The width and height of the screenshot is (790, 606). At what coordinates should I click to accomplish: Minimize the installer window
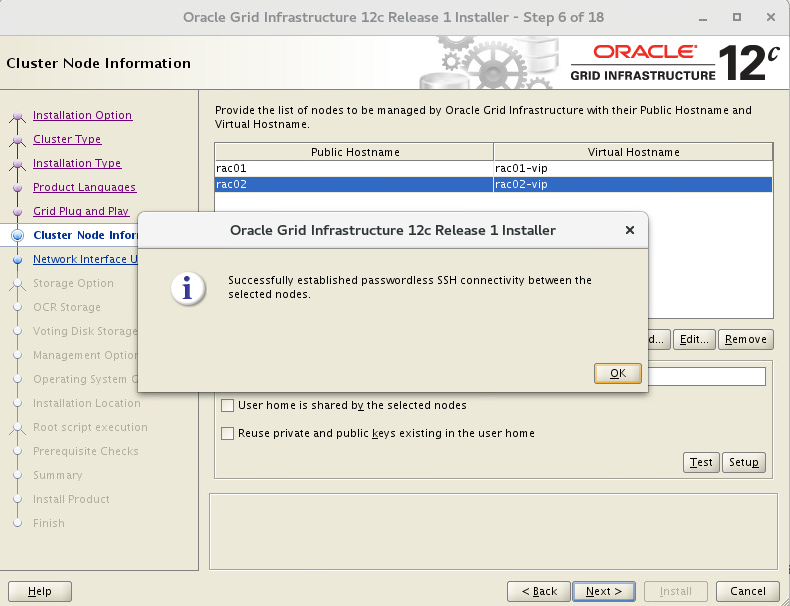tap(703, 18)
